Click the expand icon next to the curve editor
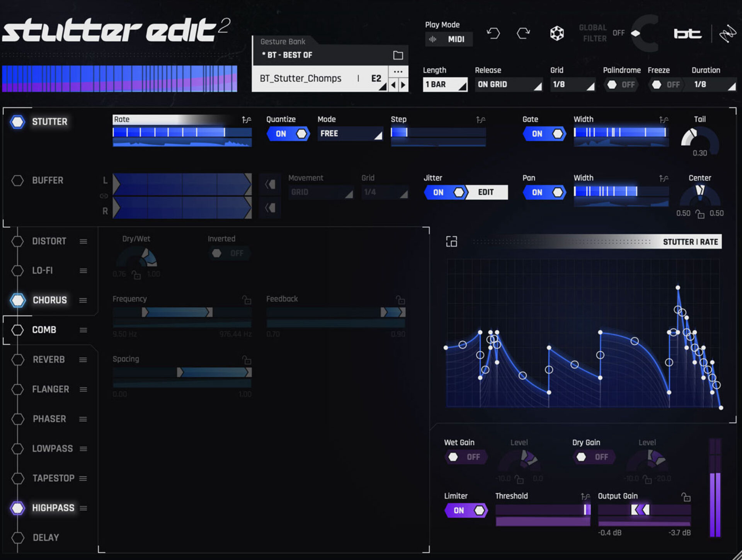Image resolution: width=742 pixels, height=560 pixels. [x=451, y=241]
